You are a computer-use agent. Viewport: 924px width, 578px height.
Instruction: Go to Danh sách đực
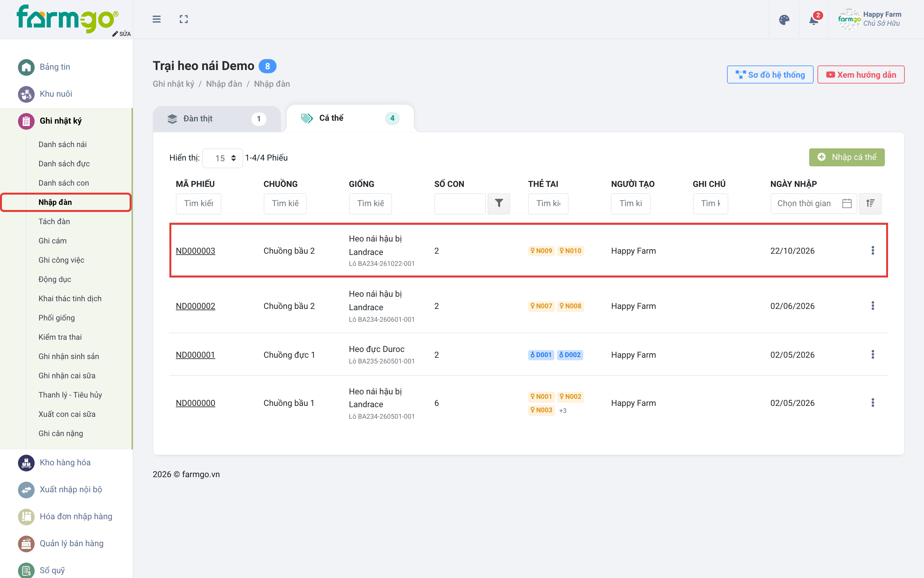[x=64, y=164]
